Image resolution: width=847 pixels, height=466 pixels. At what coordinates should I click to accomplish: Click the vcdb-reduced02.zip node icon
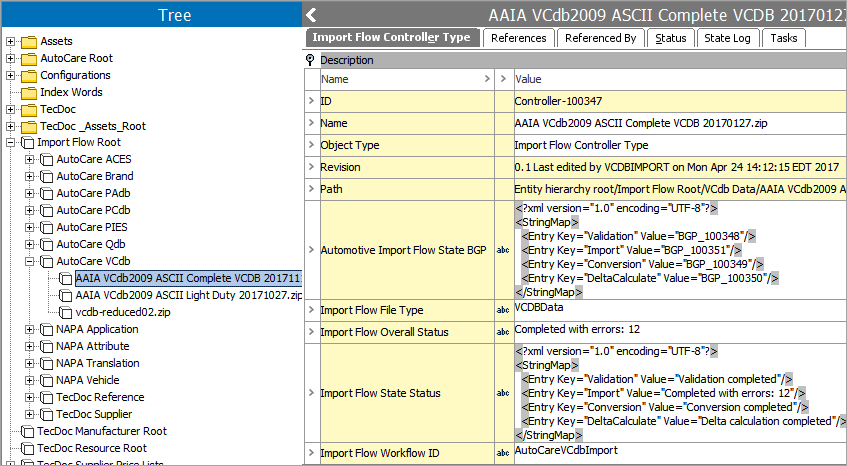[66, 313]
